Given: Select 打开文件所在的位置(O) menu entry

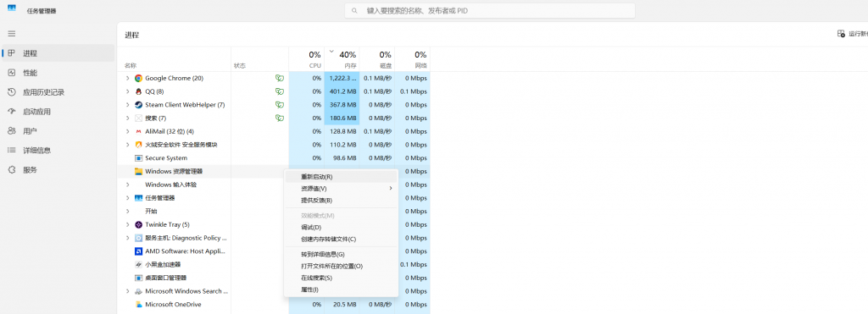Looking at the screenshot, I should tap(341, 266).
